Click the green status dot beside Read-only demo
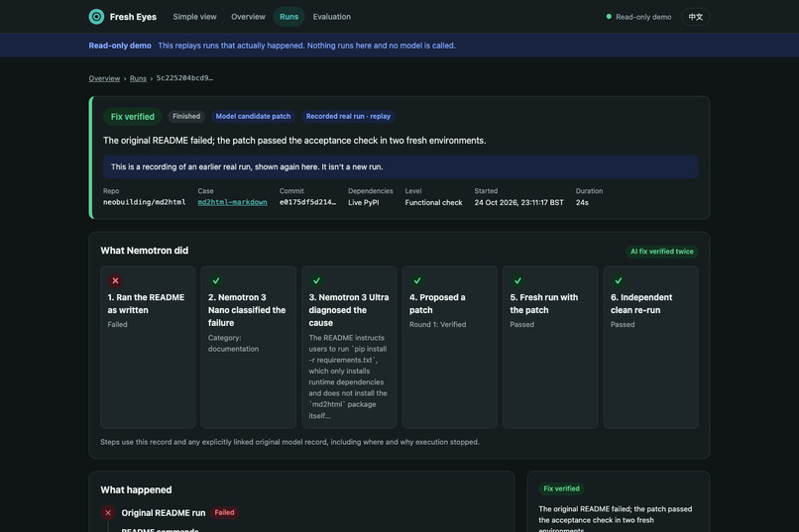799x532 pixels. tap(609, 16)
